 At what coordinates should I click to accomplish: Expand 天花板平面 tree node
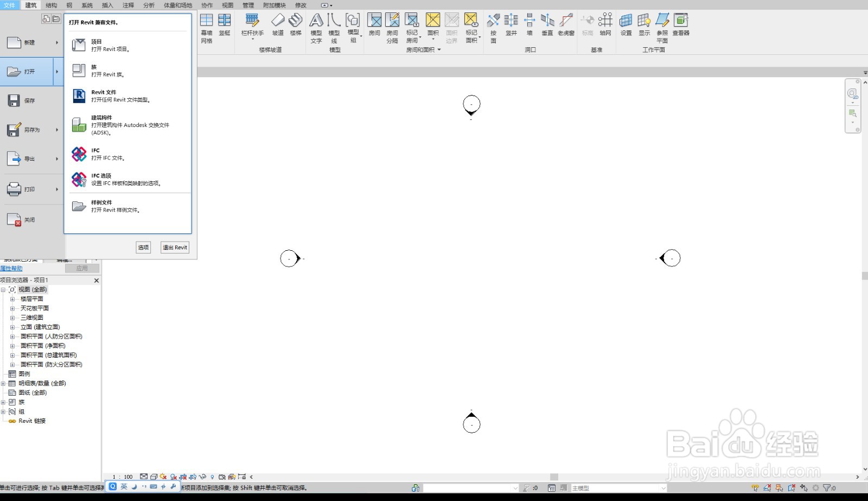(x=12, y=308)
